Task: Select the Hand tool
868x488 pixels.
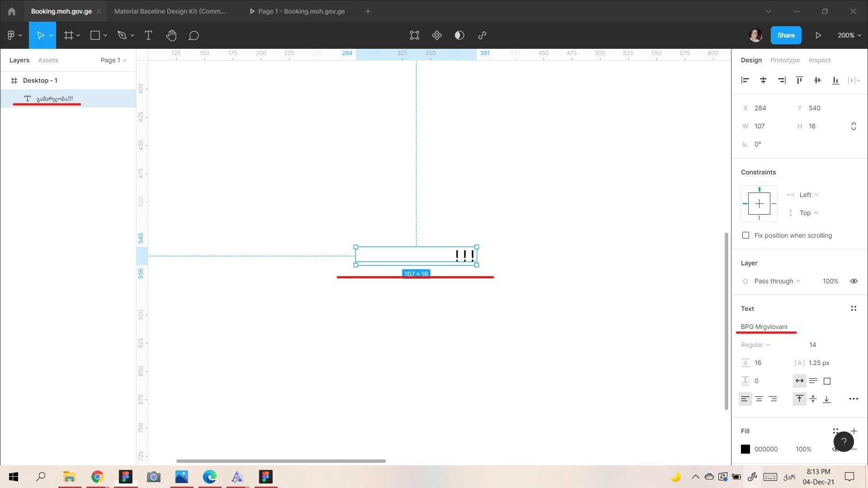Action: click(171, 35)
